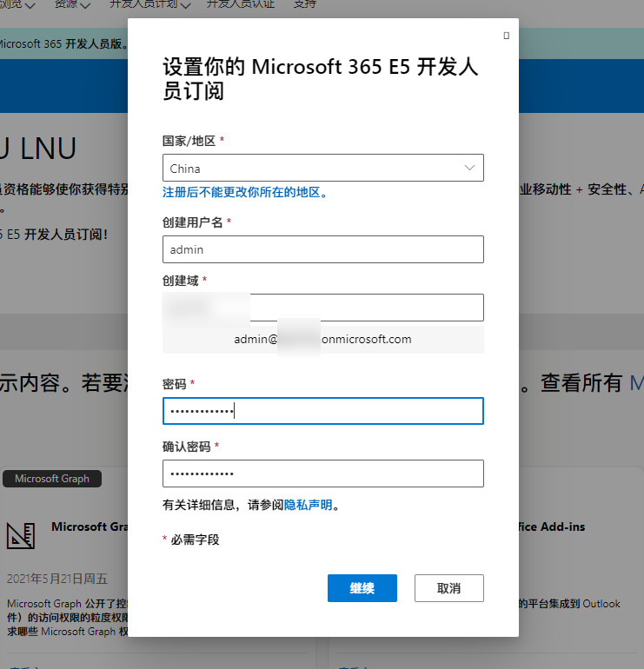Click the 创建域 domain input field
Viewport: 644px width, 669px height.
click(323, 308)
